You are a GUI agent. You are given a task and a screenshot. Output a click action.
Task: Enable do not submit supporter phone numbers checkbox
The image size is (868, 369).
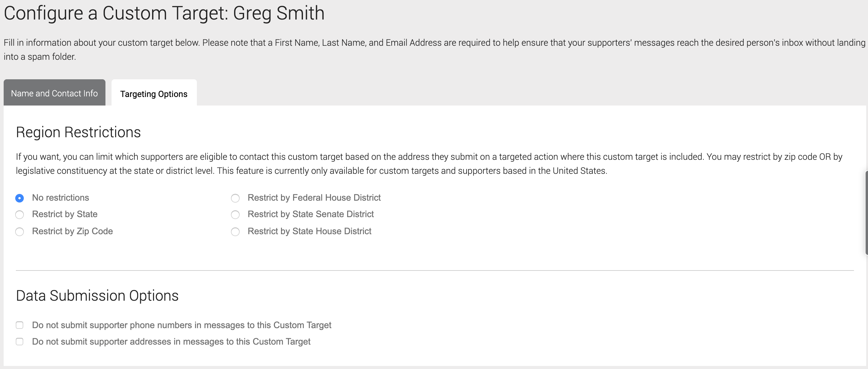[20, 325]
